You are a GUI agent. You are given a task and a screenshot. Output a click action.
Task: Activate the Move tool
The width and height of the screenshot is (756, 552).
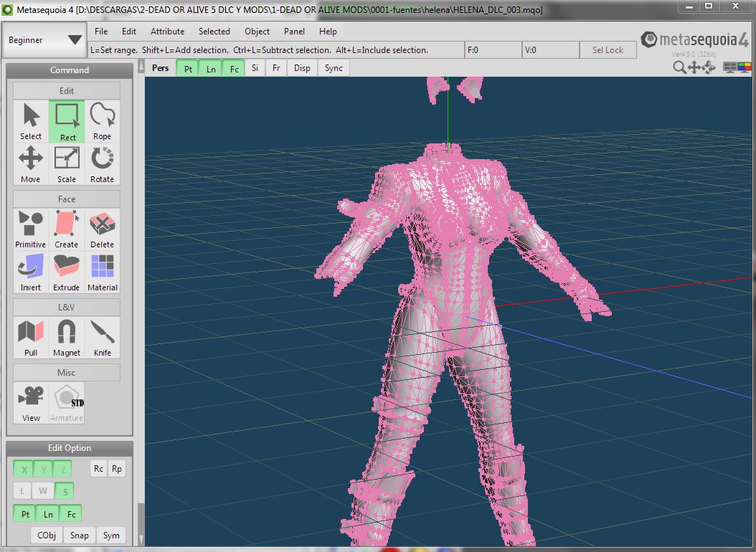[31, 163]
